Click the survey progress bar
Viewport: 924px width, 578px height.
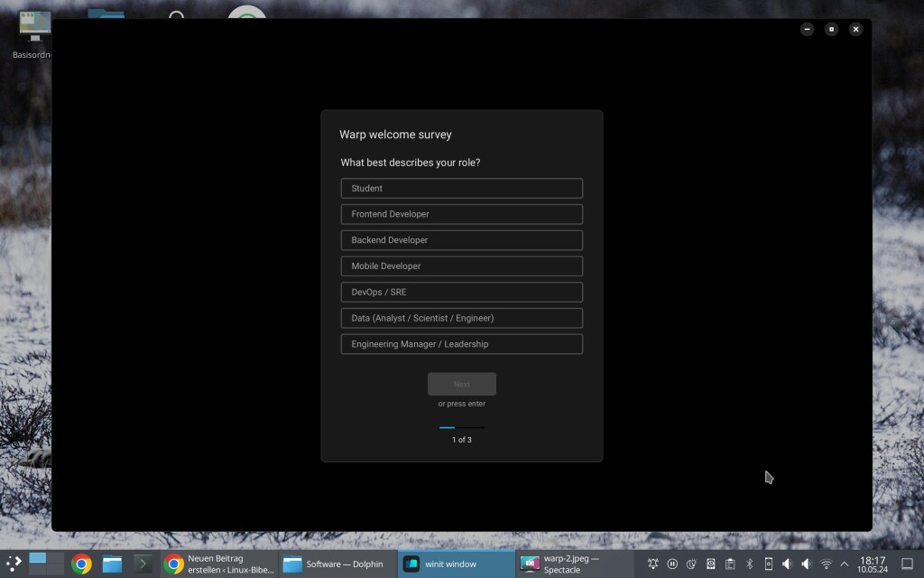(461, 427)
